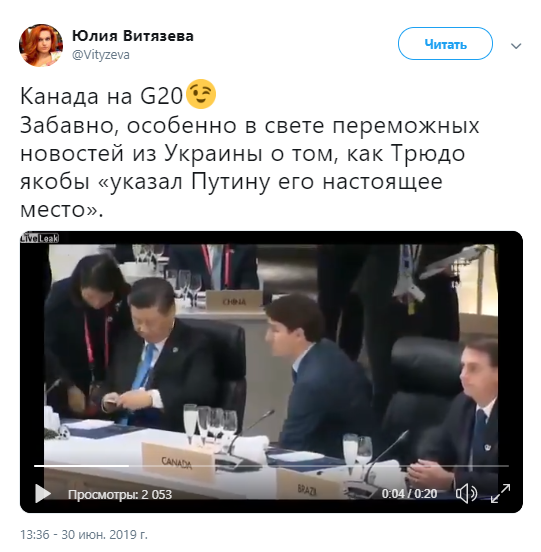Click the 0:04 / 0:20 time display

tap(409, 494)
